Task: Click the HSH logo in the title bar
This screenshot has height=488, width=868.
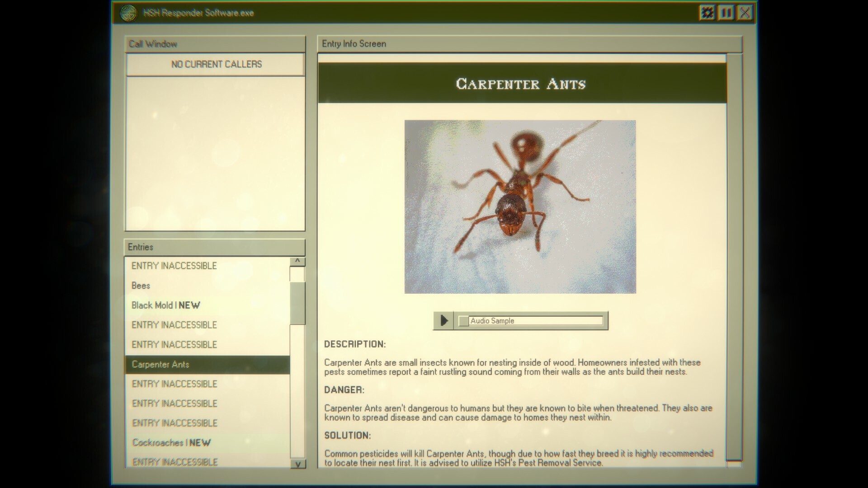Action: pyautogui.click(x=130, y=13)
